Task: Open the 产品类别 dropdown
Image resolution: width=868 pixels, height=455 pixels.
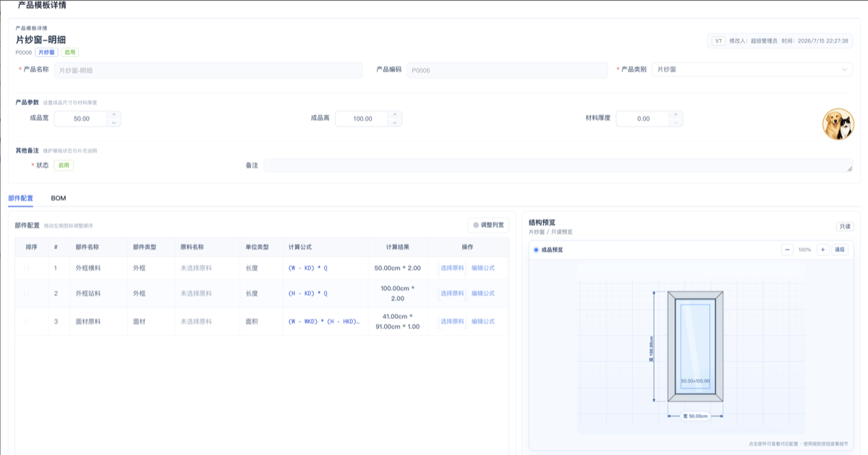Action: click(752, 69)
